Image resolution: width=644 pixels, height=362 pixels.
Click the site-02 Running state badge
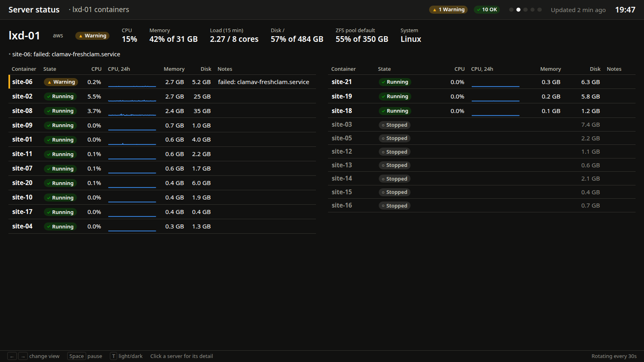click(60, 97)
